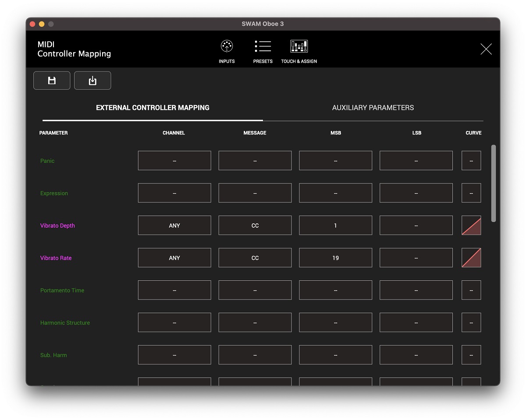Click the Portamento Time parameter label
The width and height of the screenshot is (526, 420).
62,290
